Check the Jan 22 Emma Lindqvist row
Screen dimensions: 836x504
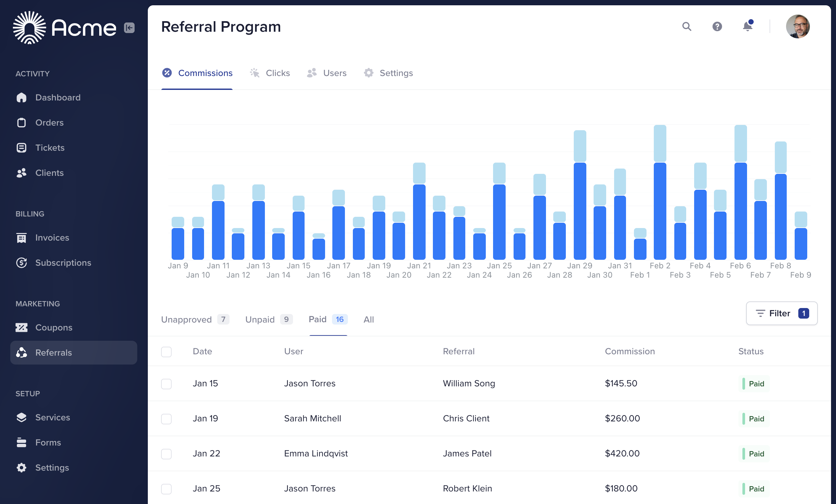(x=166, y=454)
